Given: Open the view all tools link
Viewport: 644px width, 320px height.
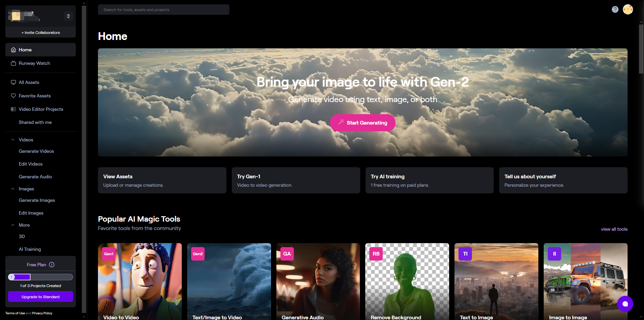Looking at the screenshot, I should click(614, 229).
